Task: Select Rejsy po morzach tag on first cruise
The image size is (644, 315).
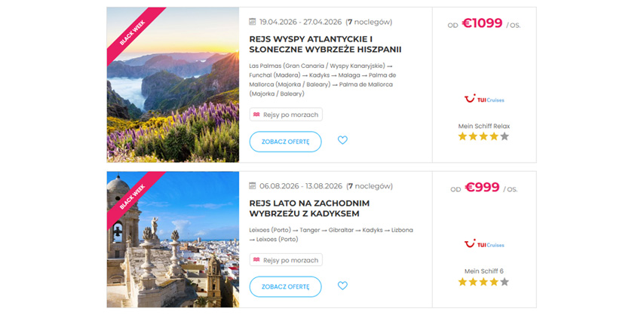Action: pyautogui.click(x=286, y=115)
